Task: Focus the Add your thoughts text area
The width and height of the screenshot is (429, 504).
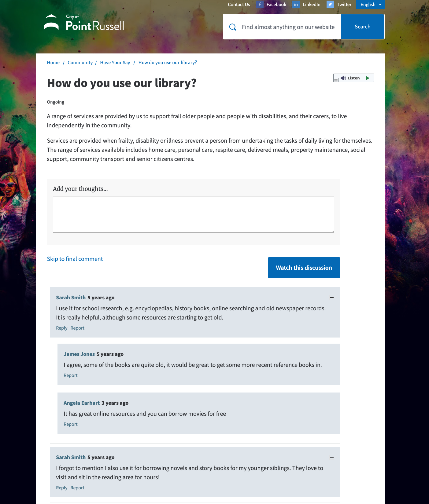Action: tap(194, 214)
